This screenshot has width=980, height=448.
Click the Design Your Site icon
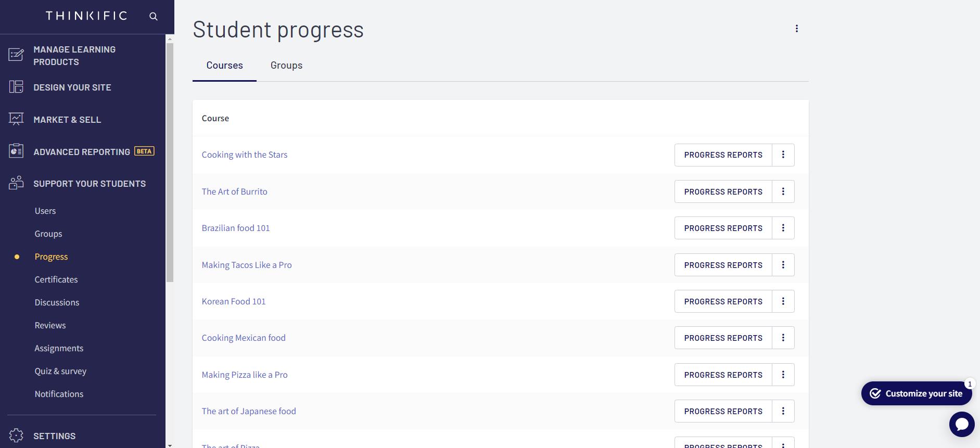(x=16, y=87)
